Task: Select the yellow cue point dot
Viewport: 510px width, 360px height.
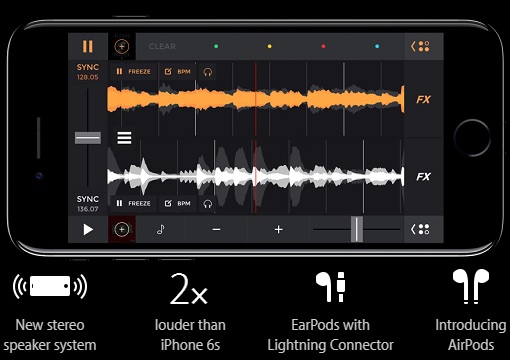Action: (270, 46)
